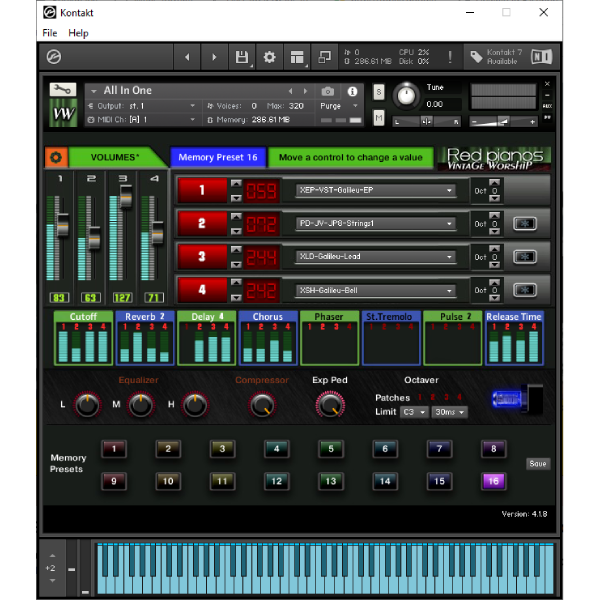Screen dimensions: 600x600
Task: Open the PD-JV-JP8-Strings1 sound dropdown
Action: coord(376,223)
